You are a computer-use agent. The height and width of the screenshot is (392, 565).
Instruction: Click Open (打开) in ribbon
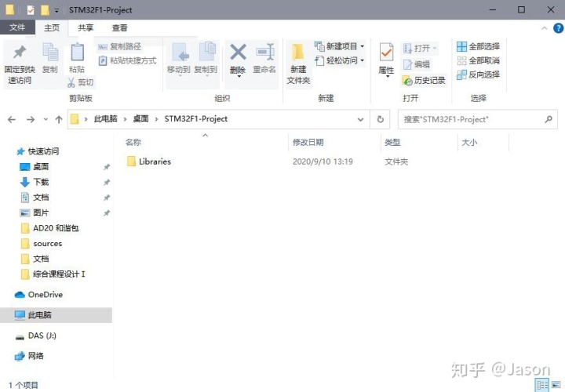click(420, 49)
